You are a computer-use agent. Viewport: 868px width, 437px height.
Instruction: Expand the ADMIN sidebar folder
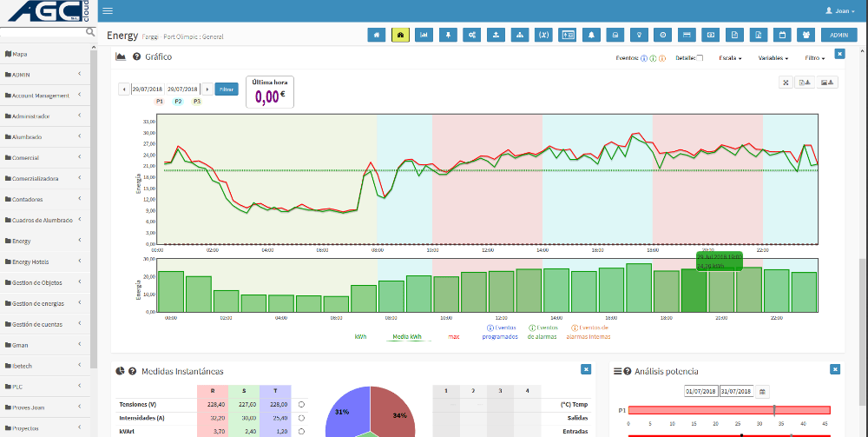[x=44, y=74]
